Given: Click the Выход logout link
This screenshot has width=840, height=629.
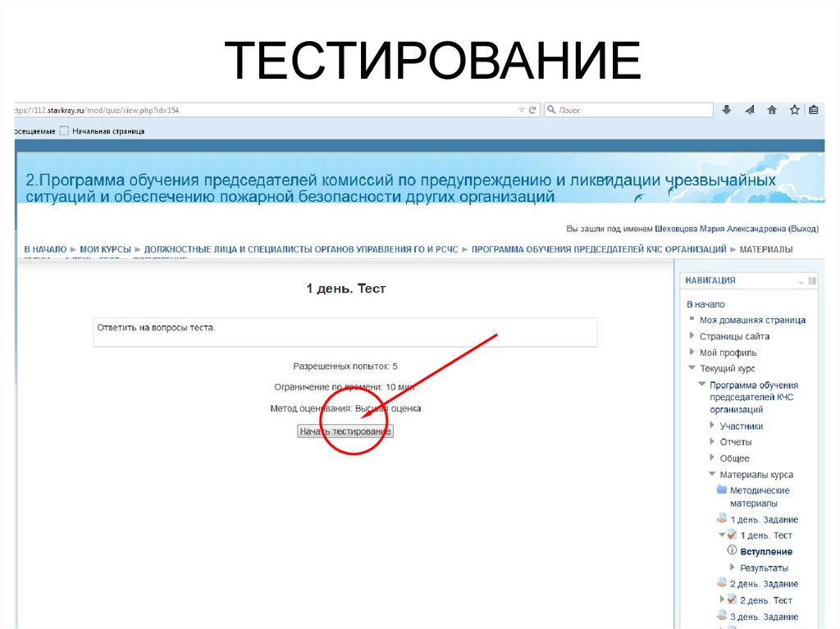Looking at the screenshot, I should click(x=803, y=230).
